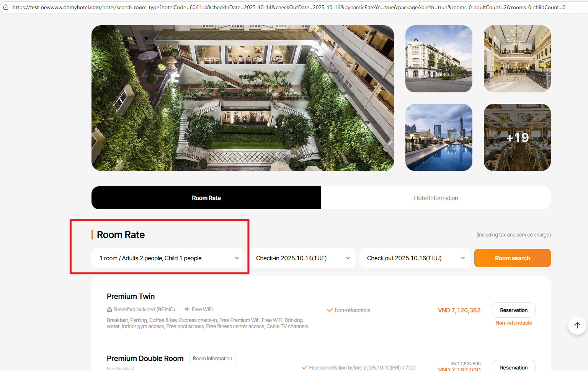Click the orange Room search button
The image size is (588, 371).
(x=513, y=258)
